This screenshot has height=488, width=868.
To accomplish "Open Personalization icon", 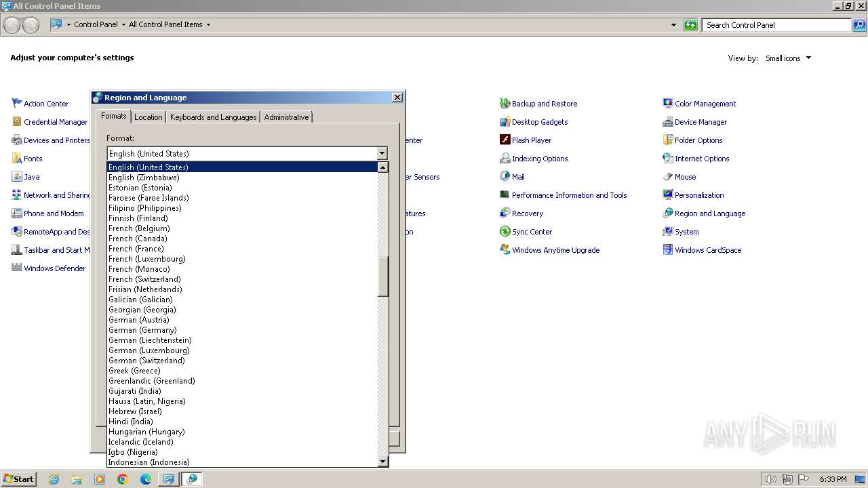I will click(x=668, y=195).
